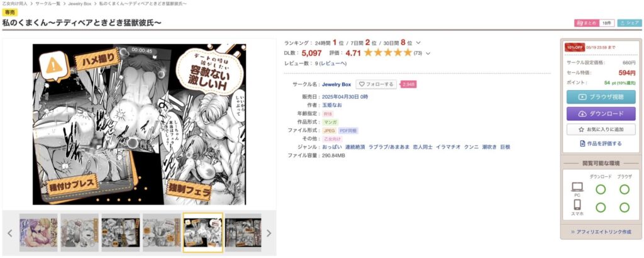Image resolution: width=644 pixels, height=258 pixels.
Task: Select the first color cover thumbnail
Action: tap(38, 233)
